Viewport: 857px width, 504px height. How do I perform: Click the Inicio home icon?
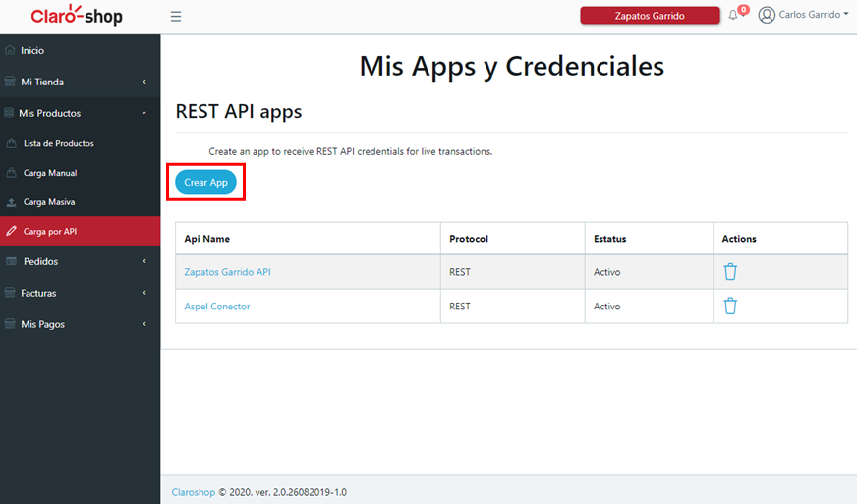click(x=10, y=50)
